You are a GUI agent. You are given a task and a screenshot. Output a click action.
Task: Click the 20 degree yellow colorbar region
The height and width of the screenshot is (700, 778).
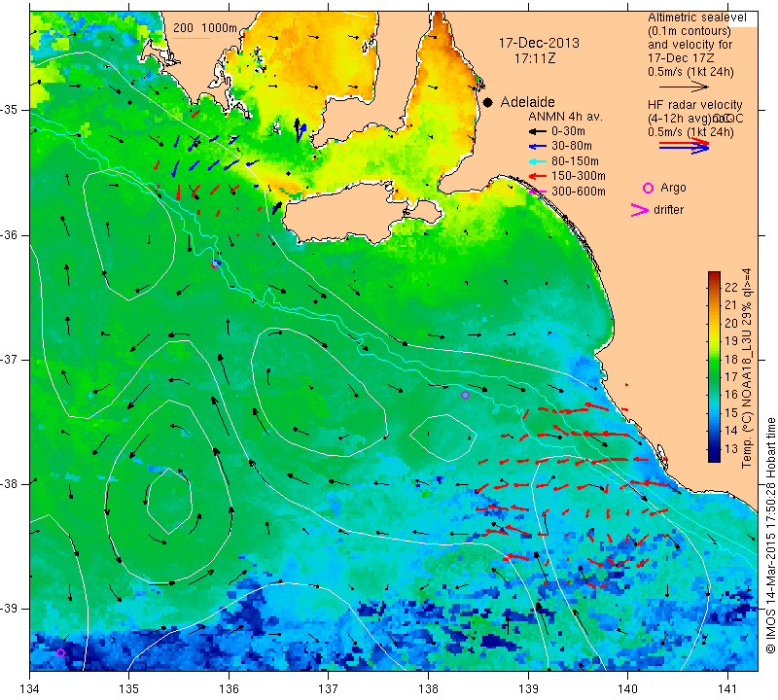coord(714,323)
